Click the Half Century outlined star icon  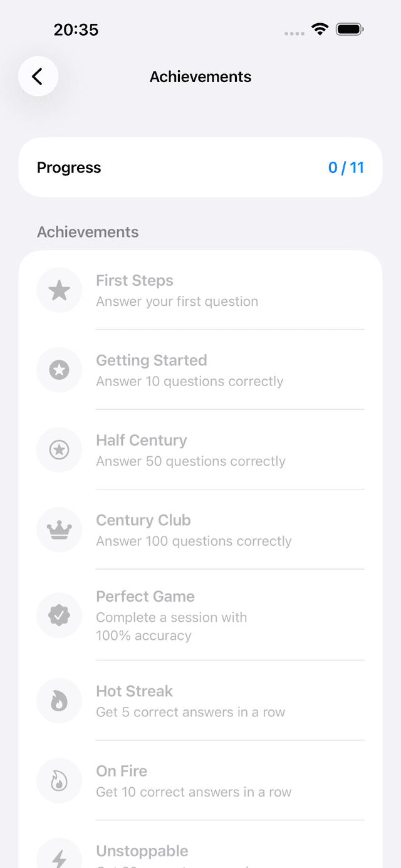60,450
